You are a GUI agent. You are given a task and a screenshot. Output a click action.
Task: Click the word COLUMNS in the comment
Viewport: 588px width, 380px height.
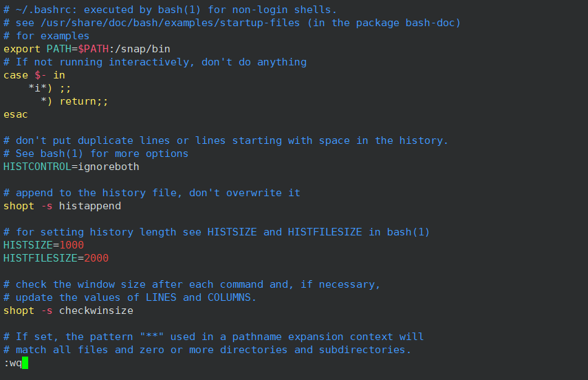click(x=229, y=297)
